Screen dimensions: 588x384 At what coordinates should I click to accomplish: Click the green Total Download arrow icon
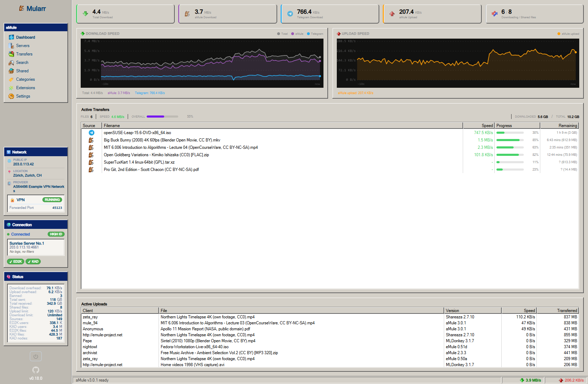85,14
